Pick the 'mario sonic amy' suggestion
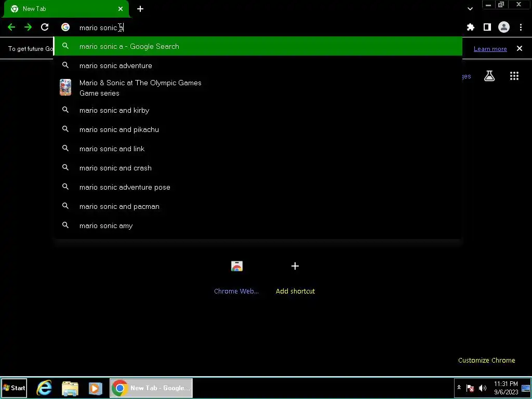This screenshot has width=532, height=399. pos(258,225)
